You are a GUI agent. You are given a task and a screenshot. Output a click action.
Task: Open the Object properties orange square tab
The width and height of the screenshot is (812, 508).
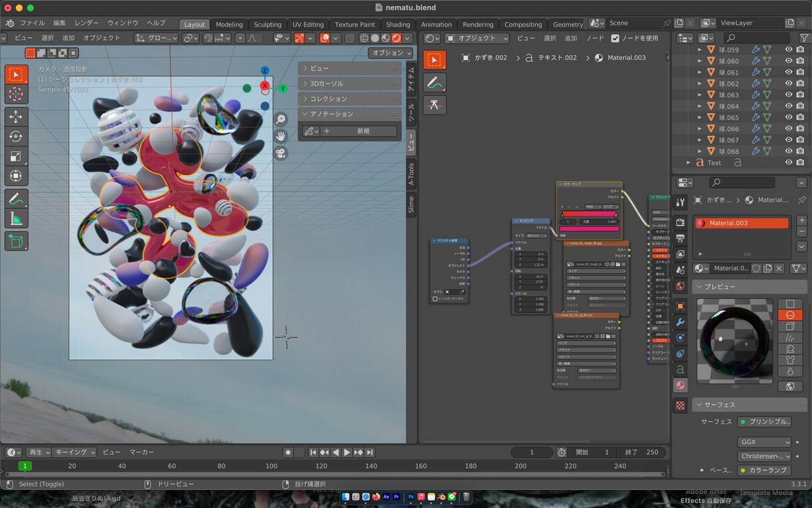tap(680, 306)
